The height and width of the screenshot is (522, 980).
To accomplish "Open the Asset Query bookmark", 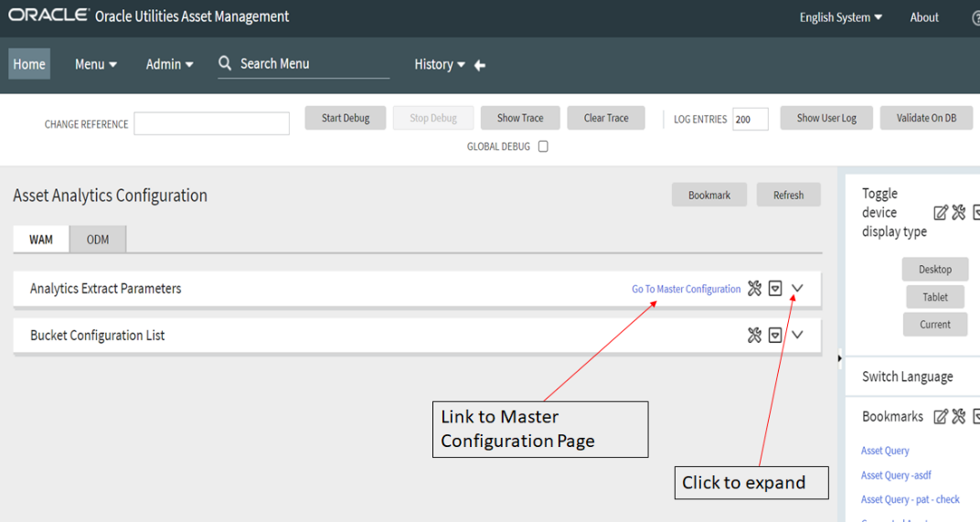I will point(885,451).
